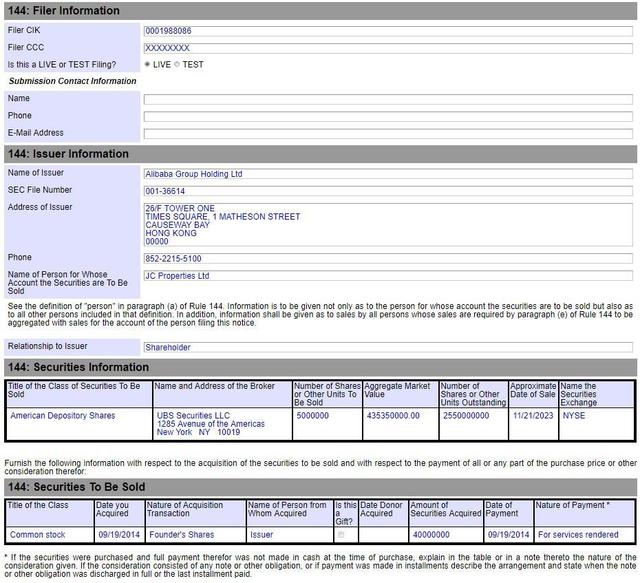
Task: Click the 11/21/2023 approximate sale date
Action: pyautogui.click(x=532, y=416)
